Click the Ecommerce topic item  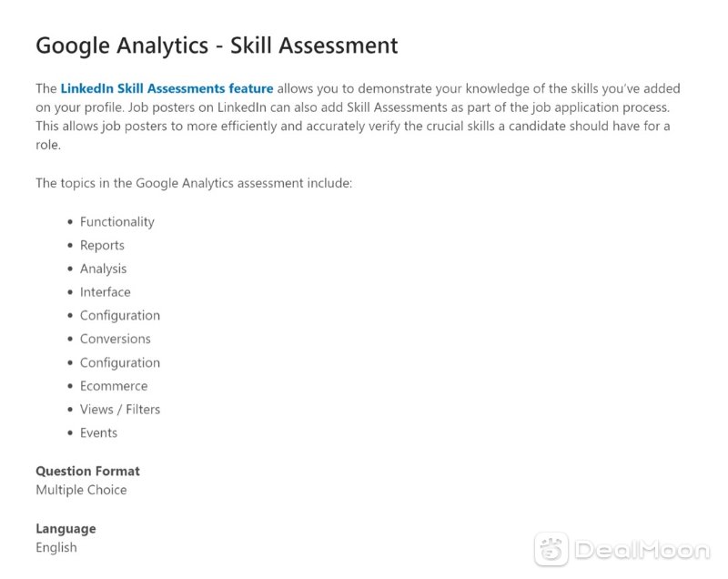pyautogui.click(x=114, y=386)
